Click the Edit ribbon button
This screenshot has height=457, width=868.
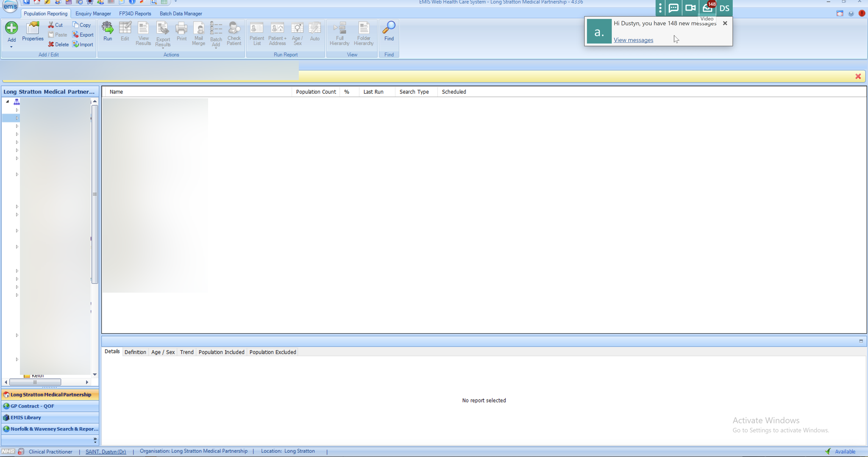(x=125, y=32)
